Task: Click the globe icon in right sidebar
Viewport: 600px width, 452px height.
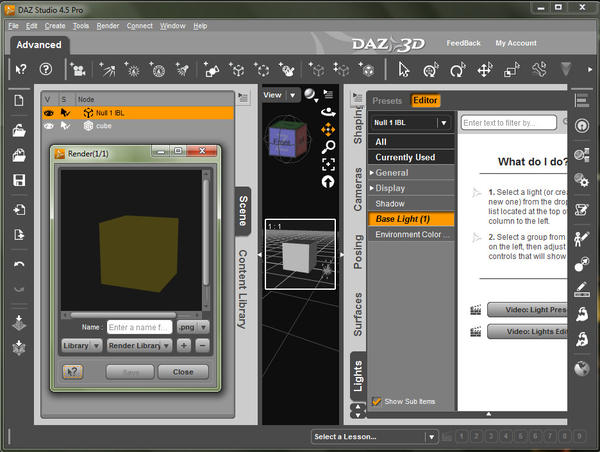Action: 582,369
